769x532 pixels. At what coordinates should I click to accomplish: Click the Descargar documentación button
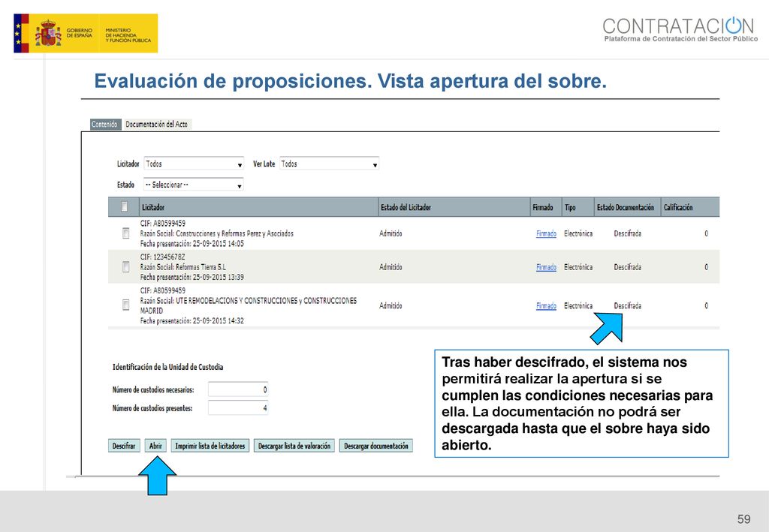376,446
